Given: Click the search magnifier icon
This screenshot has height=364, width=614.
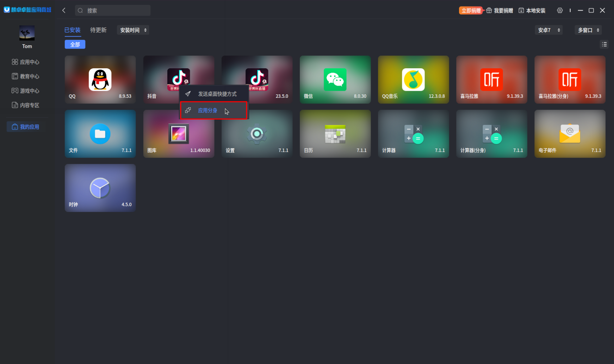Looking at the screenshot, I should click(80, 11).
